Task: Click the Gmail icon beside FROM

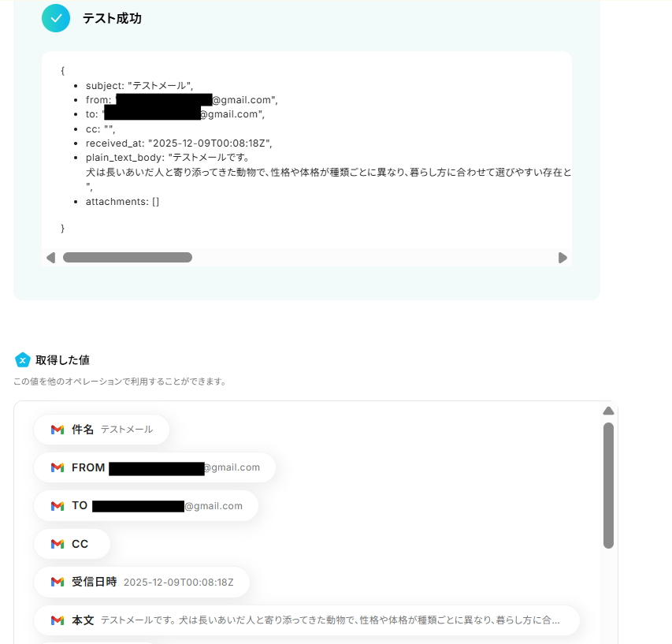Action: [58, 467]
